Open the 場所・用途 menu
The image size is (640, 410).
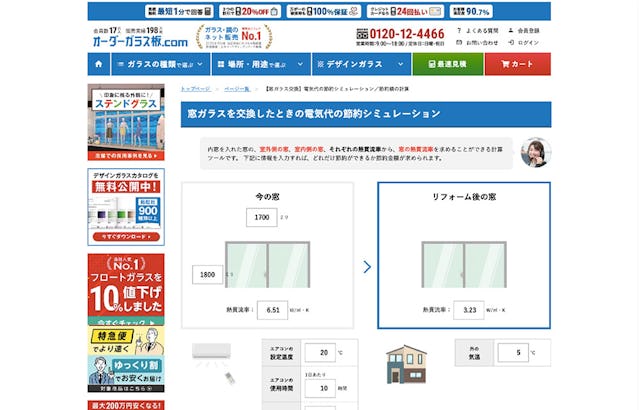(261, 64)
